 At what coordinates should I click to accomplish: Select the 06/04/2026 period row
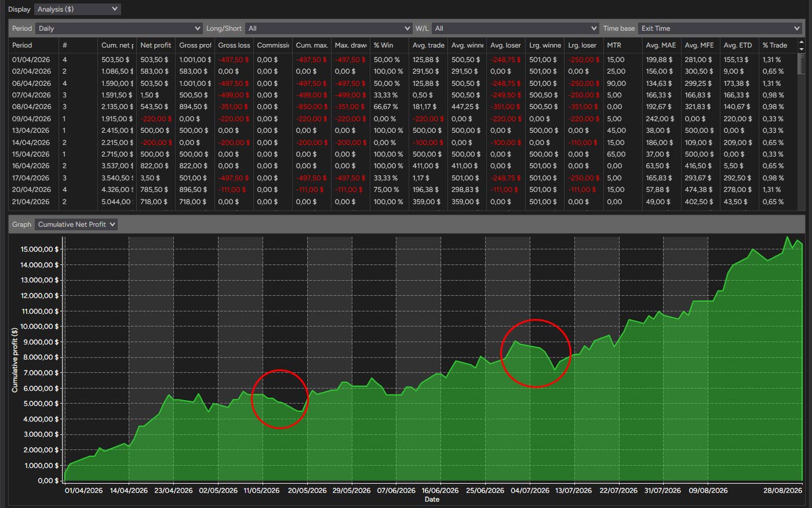click(x=403, y=84)
